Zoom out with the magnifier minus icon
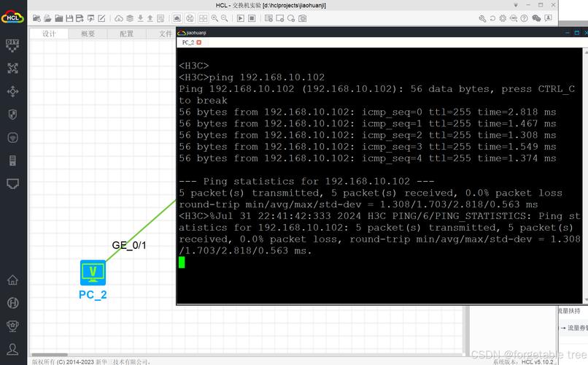The width and height of the screenshot is (588, 365). [225, 18]
